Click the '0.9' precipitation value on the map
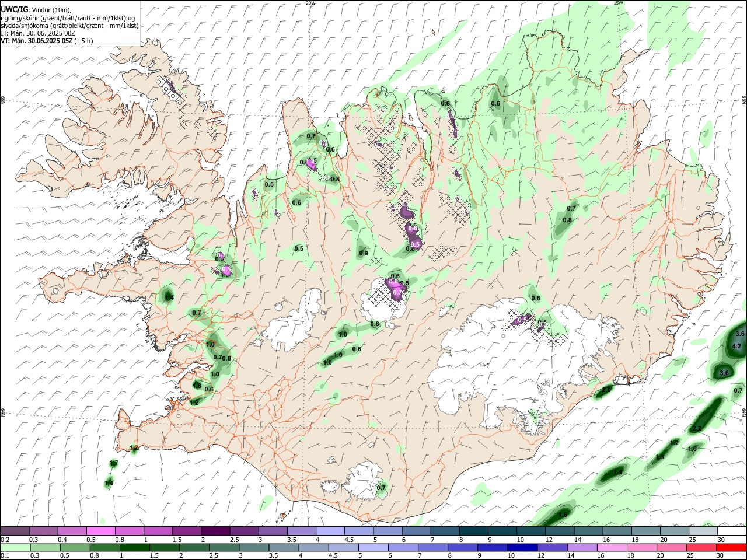747x560 pixels. [364, 253]
